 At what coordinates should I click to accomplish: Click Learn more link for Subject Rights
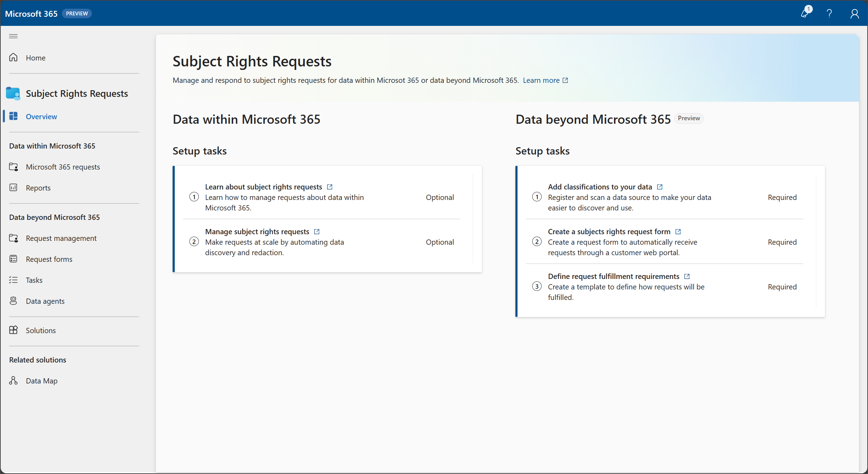click(x=542, y=80)
